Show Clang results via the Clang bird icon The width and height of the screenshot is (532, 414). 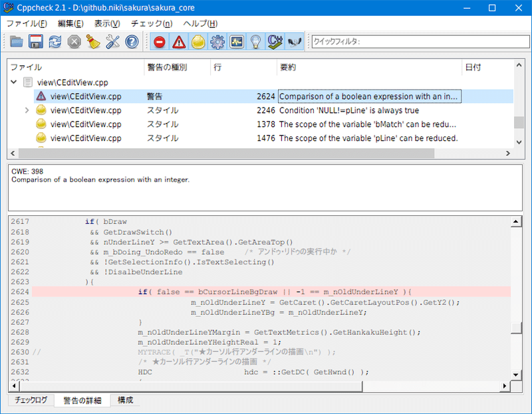tap(293, 41)
